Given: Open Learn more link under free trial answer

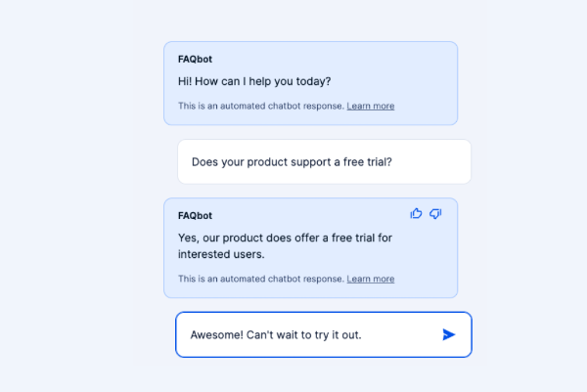Looking at the screenshot, I should pyautogui.click(x=370, y=279).
